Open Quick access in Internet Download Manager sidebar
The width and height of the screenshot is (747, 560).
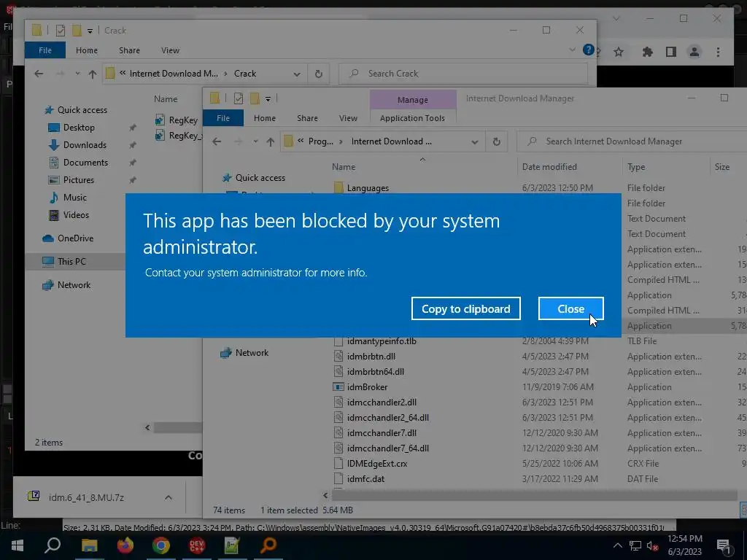click(x=260, y=178)
